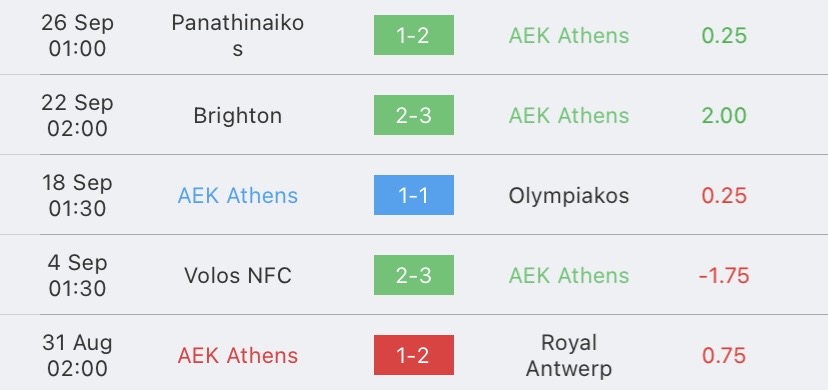Viewport: 828px width, 390px height.
Task: Open the green 1-2 Panathinaikos score badge
Action: pyautogui.click(x=413, y=35)
